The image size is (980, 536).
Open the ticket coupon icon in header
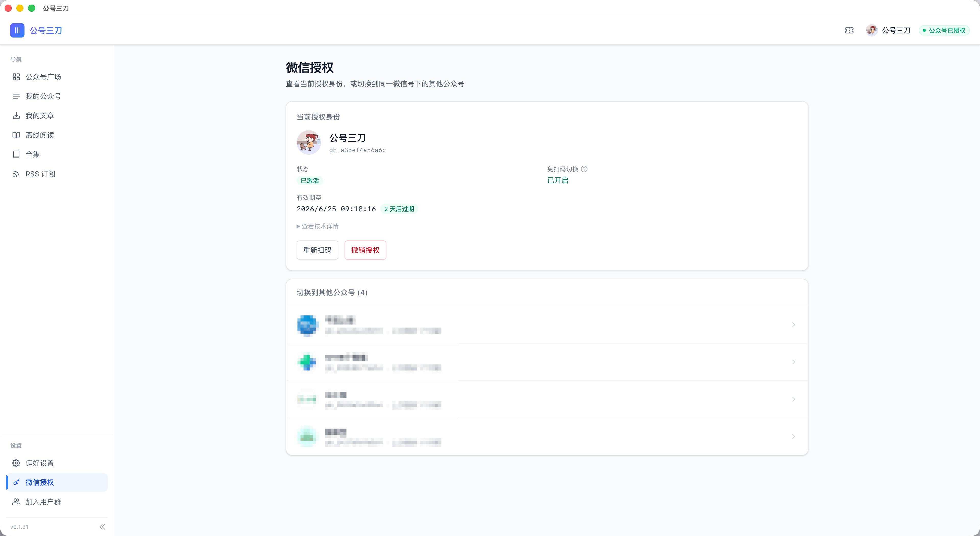[x=849, y=30]
